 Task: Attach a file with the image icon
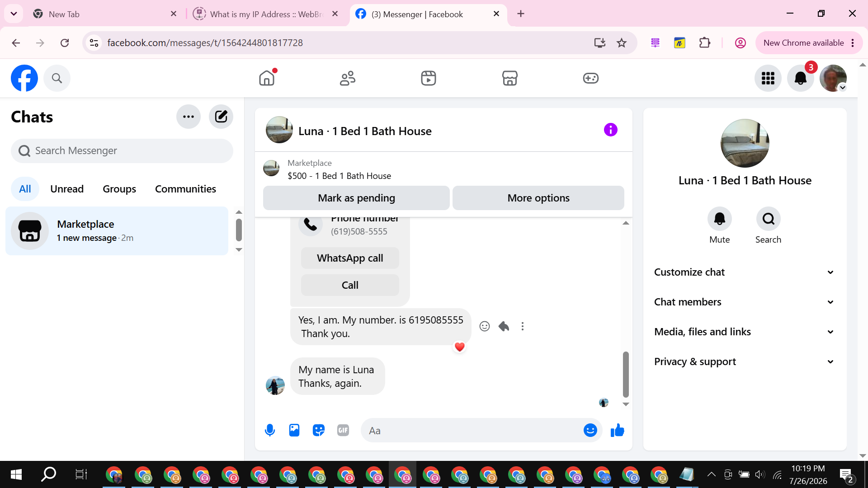coord(294,430)
